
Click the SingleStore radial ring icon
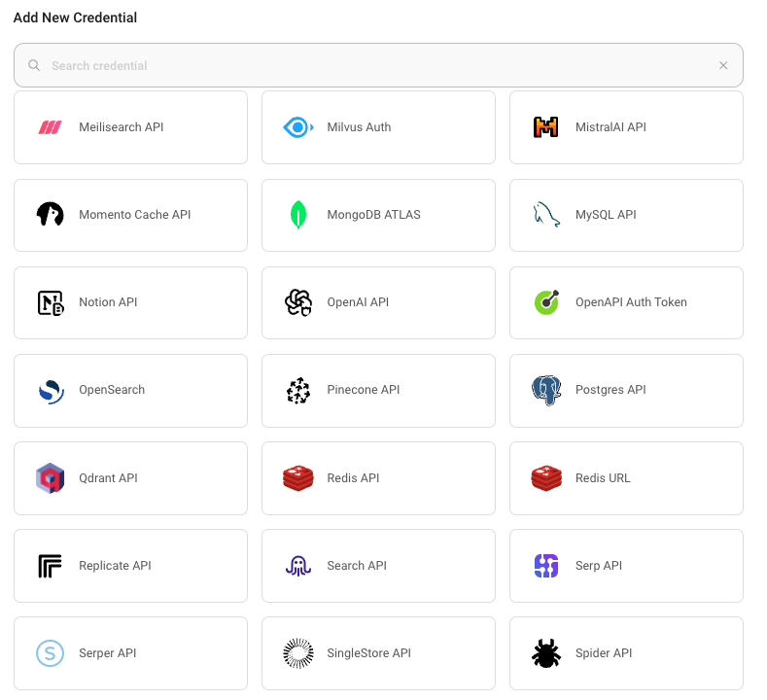pos(297,653)
